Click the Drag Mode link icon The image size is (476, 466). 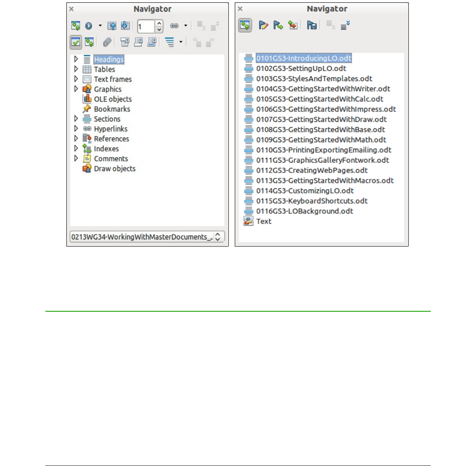174,26
